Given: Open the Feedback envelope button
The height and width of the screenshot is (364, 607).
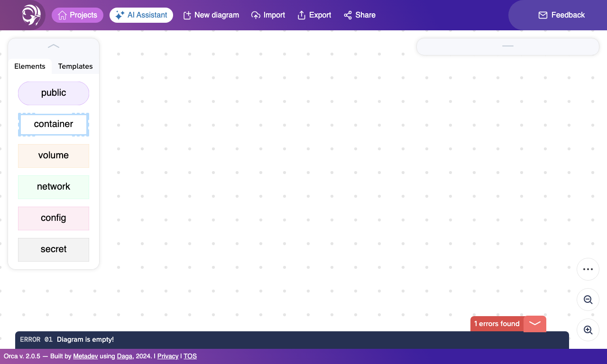Looking at the screenshot, I should pos(561,15).
